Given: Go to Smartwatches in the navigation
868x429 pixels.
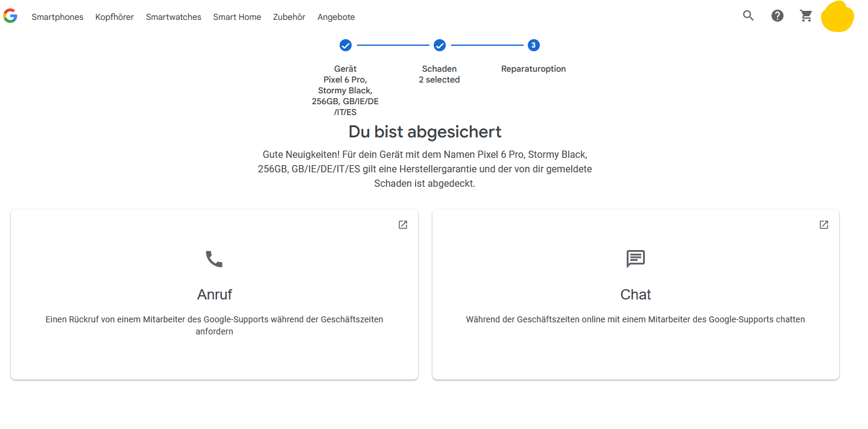Looking at the screenshot, I should (x=174, y=17).
